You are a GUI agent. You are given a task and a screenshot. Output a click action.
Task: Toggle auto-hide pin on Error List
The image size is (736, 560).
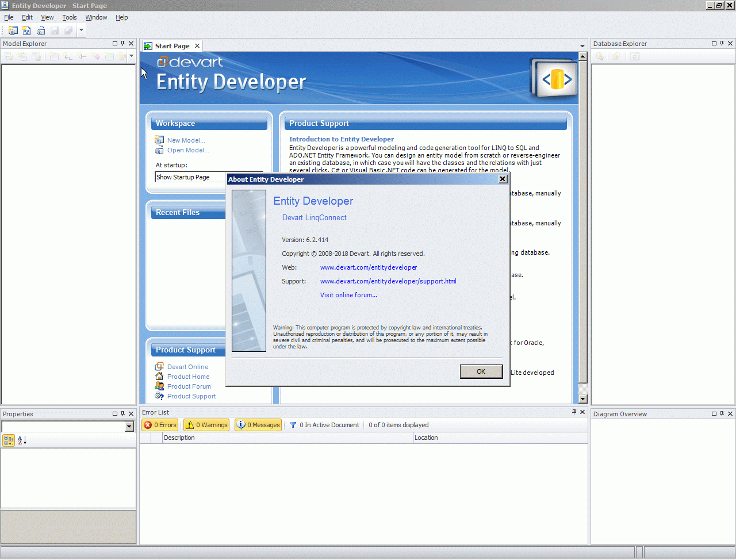tap(574, 412)
